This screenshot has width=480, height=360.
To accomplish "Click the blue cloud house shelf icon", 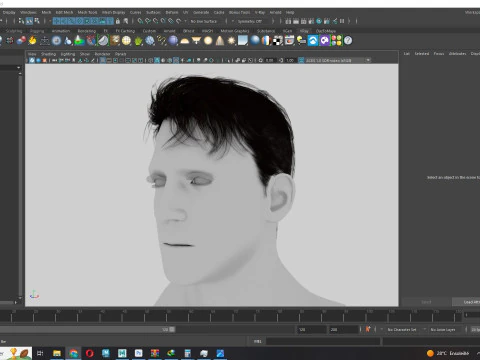I will tap(313, 41).
